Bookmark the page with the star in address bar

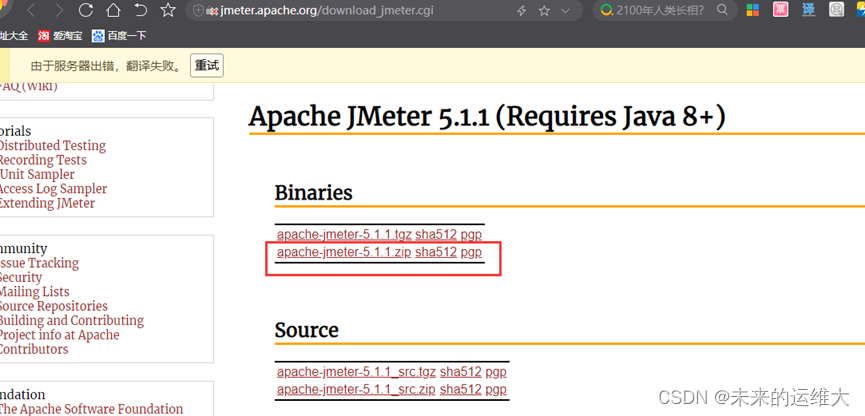544,10
